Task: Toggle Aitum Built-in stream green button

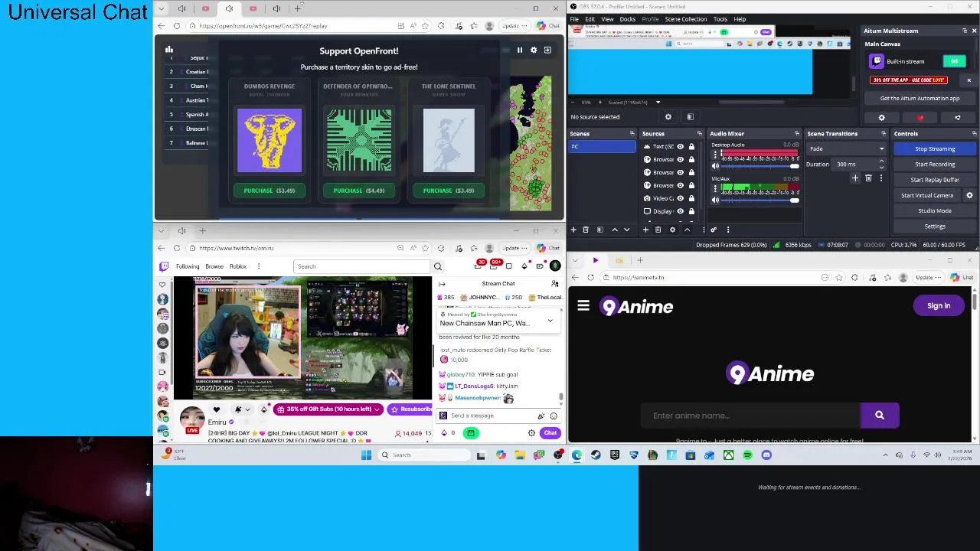Action: point(954,61)
